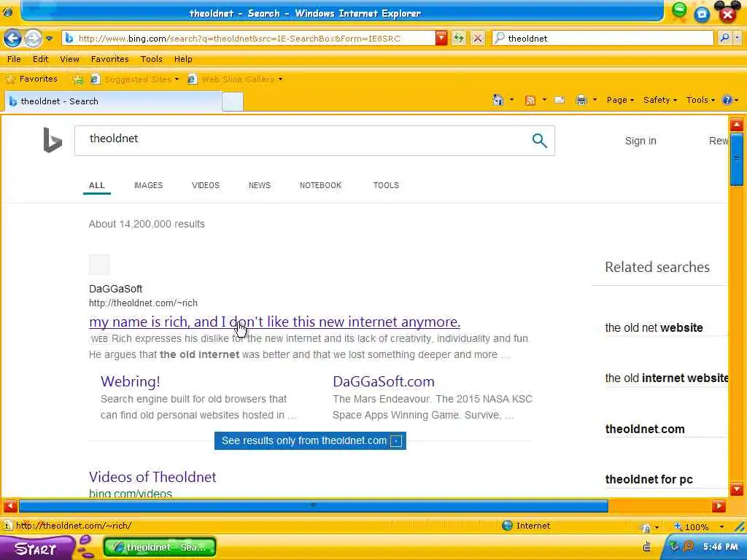Viewport: 747px width, 560px height.
Task: Click related search 'the old internet website'
Action: tap(666, 378)
